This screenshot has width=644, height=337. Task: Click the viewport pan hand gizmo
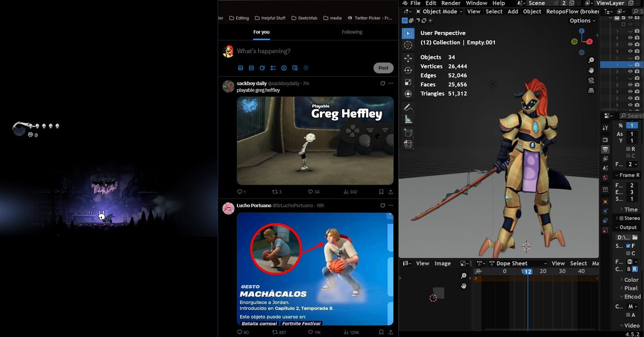click(591, 70)
